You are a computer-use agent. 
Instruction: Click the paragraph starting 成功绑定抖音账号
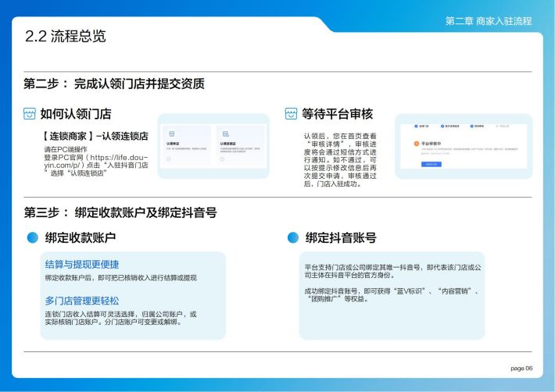click(x=392, y=295)
